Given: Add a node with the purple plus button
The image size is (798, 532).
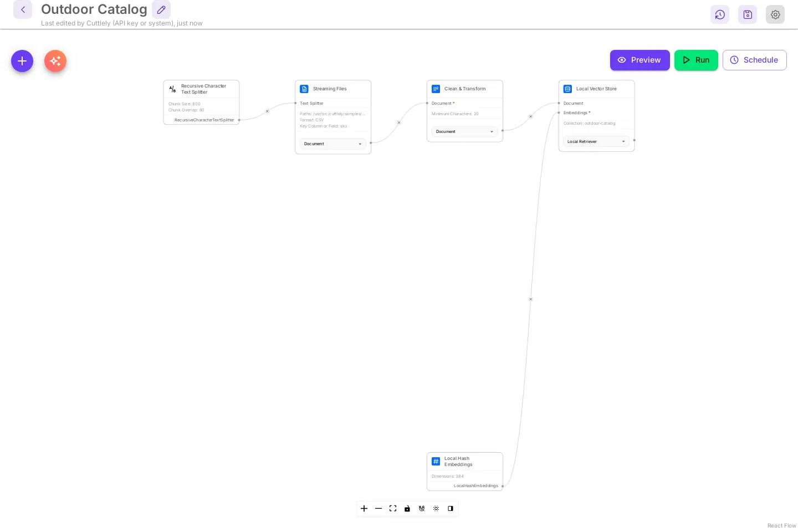Looking at the screenshot, I should (x=22, y=61).
